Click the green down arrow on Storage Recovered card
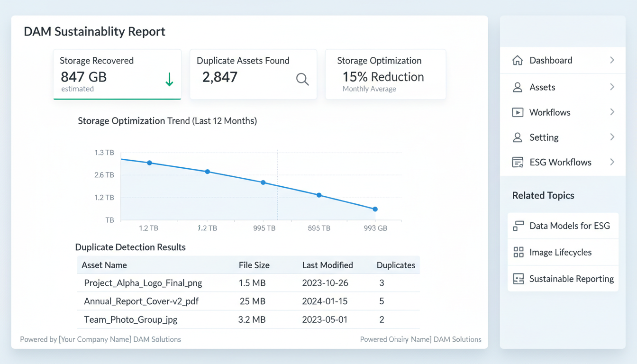The image size is (637, 364). click(x=169, y=80)
